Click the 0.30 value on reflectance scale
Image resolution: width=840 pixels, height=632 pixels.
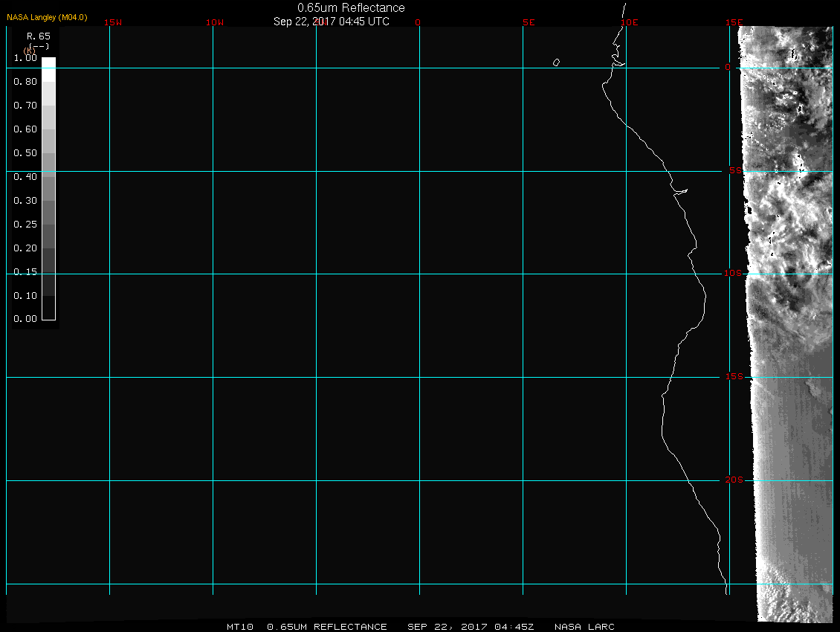[x=25, y=201]
